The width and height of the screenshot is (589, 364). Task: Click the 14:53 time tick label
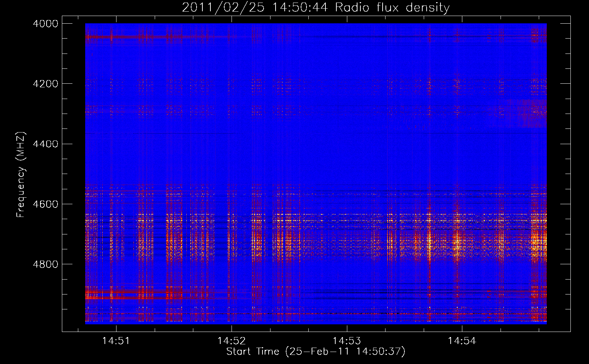tap(347, 341)
